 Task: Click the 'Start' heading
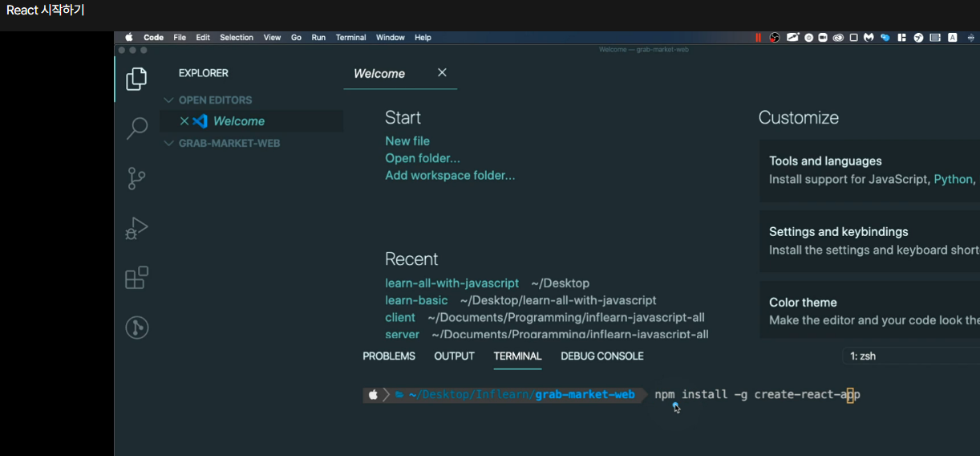point(403,117)
